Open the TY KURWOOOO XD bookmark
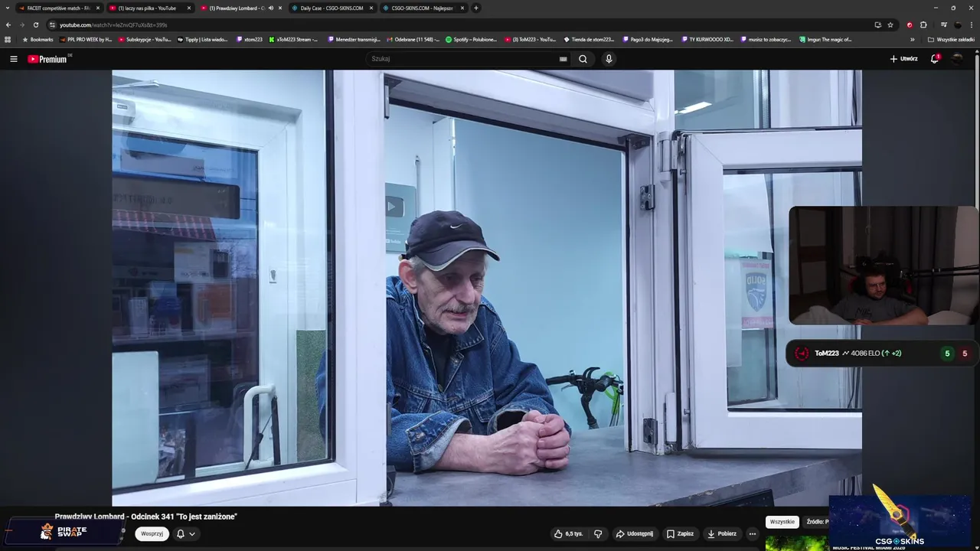Viewport: 980px width, 551px height. [707, 39]
